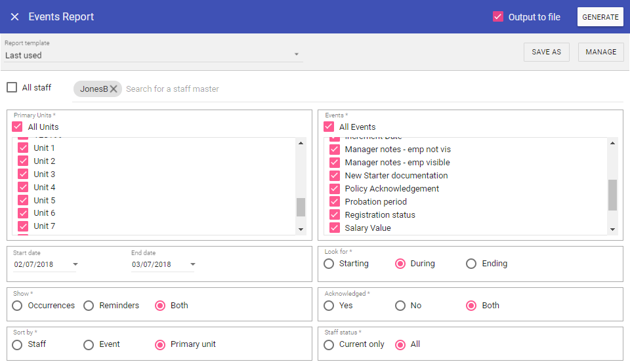Uncheck the All Units checkbox

tap(18, 127)
